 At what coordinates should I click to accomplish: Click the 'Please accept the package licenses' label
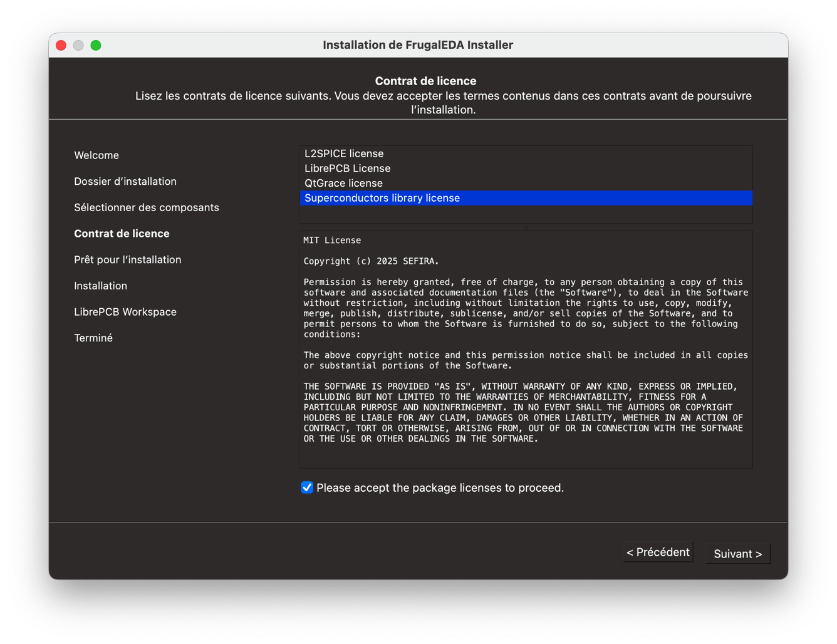[440, 487]
